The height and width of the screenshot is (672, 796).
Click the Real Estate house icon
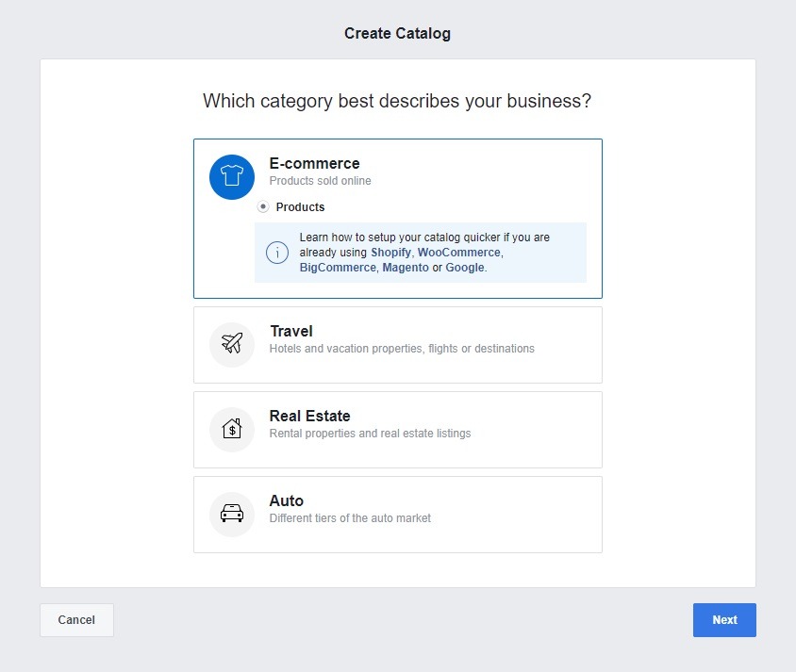[232, 429]
